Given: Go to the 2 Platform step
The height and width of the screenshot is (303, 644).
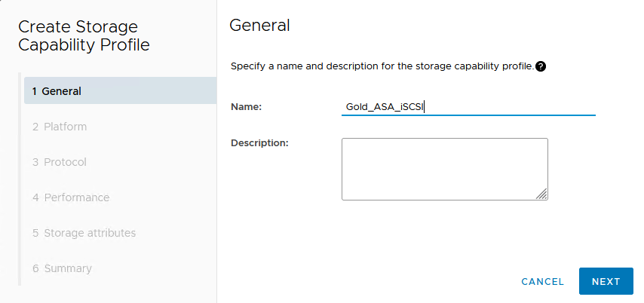Looking at the screenshot, I should pos(60,127).
